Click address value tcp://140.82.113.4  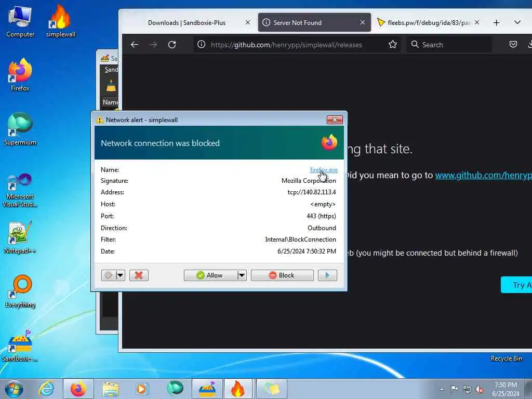312,192
